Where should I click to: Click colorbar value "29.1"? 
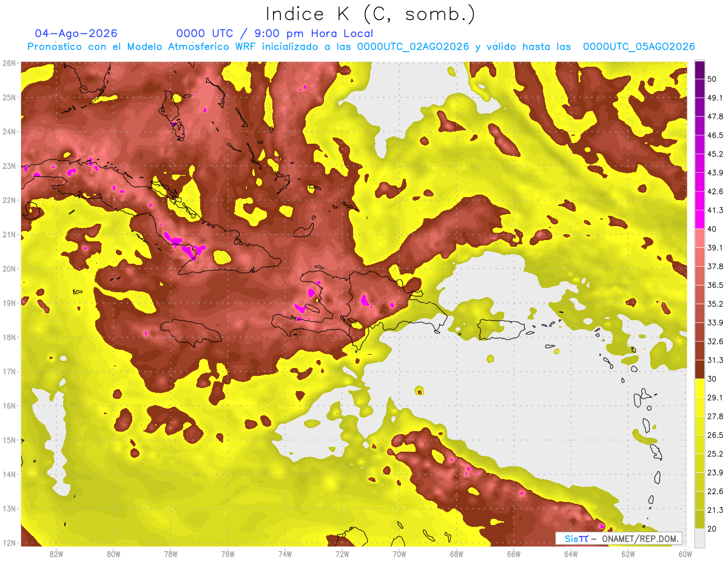pos(715,398)
